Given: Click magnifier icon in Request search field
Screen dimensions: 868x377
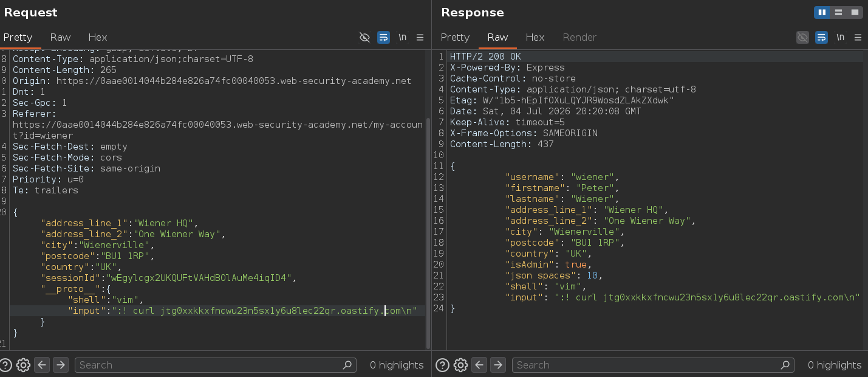Looking at the screenshot, I should 347,365.
